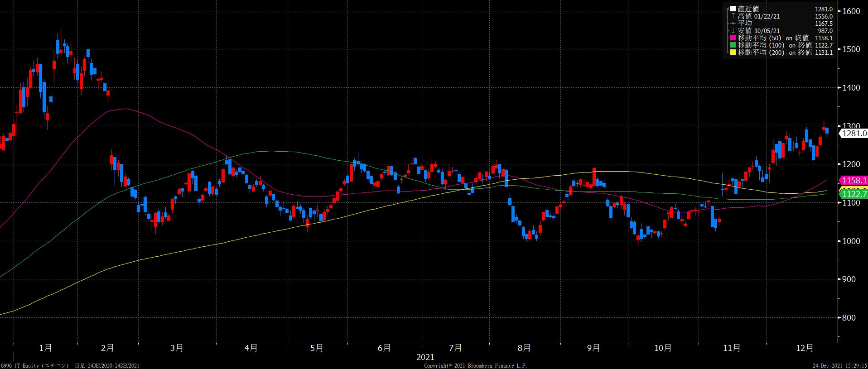The image size is (868, 369).
Task: Select the 高値 high marker icon in legend
Action: [734, 16]
